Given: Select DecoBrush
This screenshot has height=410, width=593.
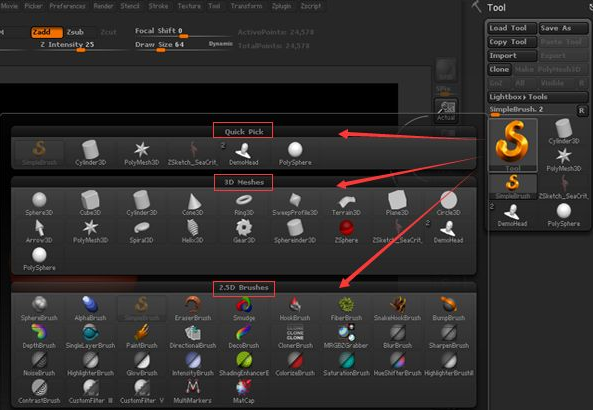Looking at the screenshot, I should click(x=244, y=336).
